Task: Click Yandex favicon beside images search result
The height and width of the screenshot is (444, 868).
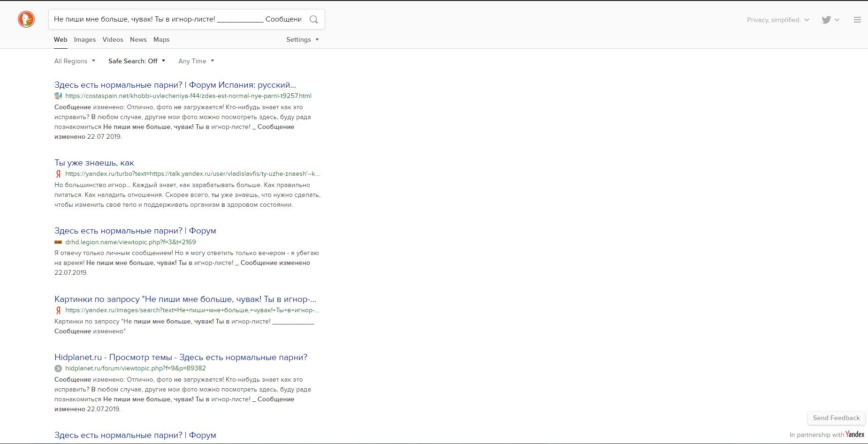Action: pyautogui.click(x=58, y=310)
